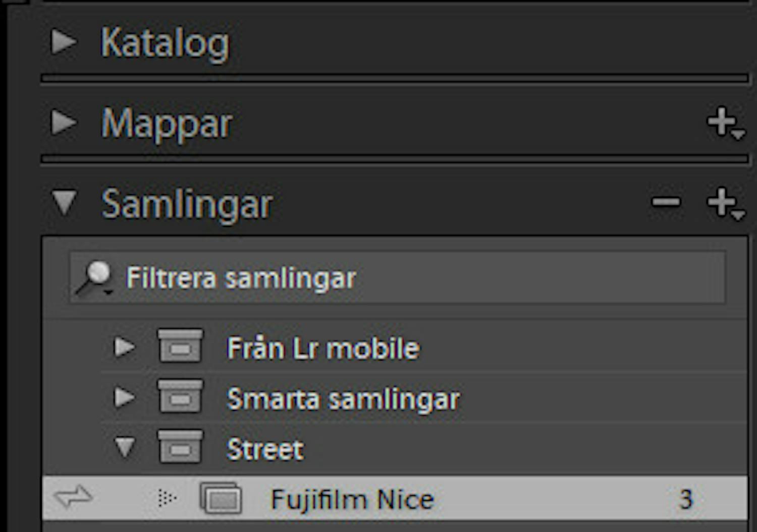Screen dimensions: 757x532
Task: Select the Street collection set label
Action: pyautogui.click(x=265, y=449)
